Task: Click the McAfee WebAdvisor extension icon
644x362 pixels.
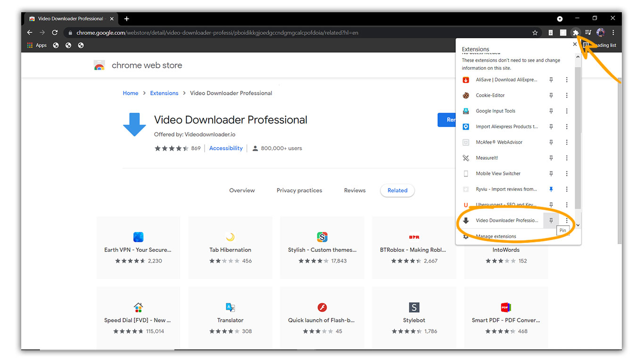Action: [x=466, y=142]
